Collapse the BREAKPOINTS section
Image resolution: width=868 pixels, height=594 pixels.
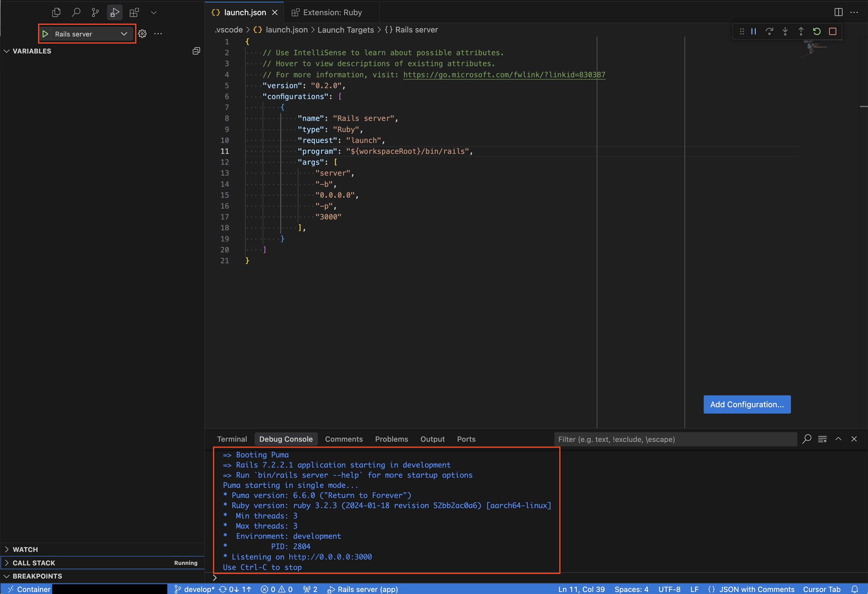pyautogui.click(x=37, y=576)
